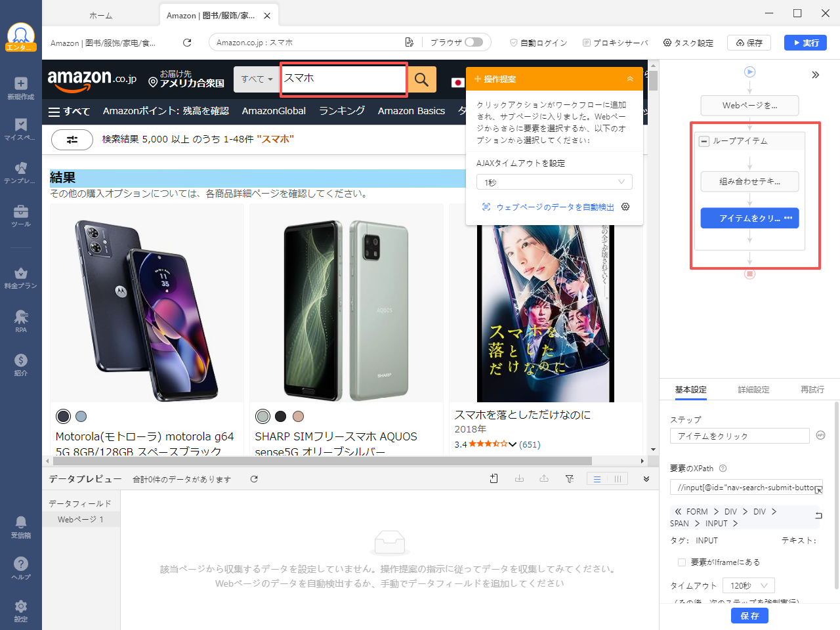Click the 保存 button
840x630 pixels.
point(749,616)
